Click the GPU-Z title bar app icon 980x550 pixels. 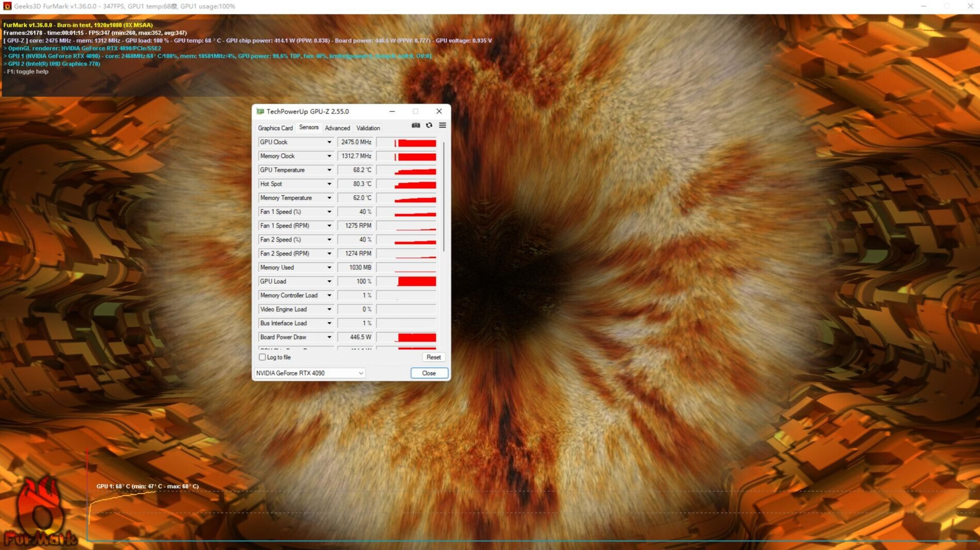[260, 111]
